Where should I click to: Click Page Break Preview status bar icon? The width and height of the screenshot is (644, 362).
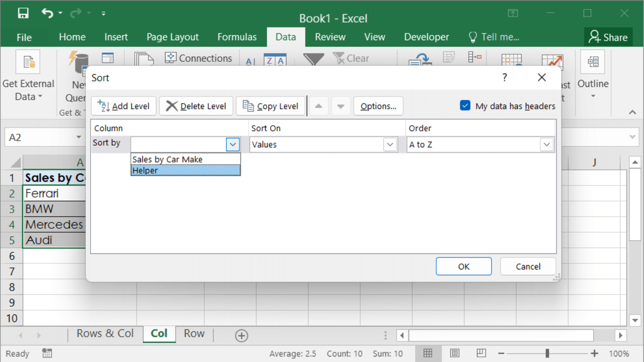[481, 353]
